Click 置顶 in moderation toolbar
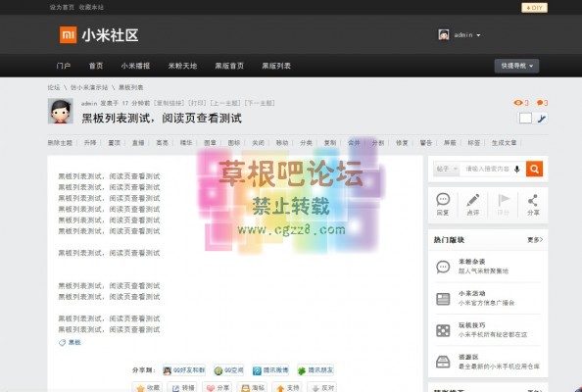The image size is (582, 392). (115, 143)
